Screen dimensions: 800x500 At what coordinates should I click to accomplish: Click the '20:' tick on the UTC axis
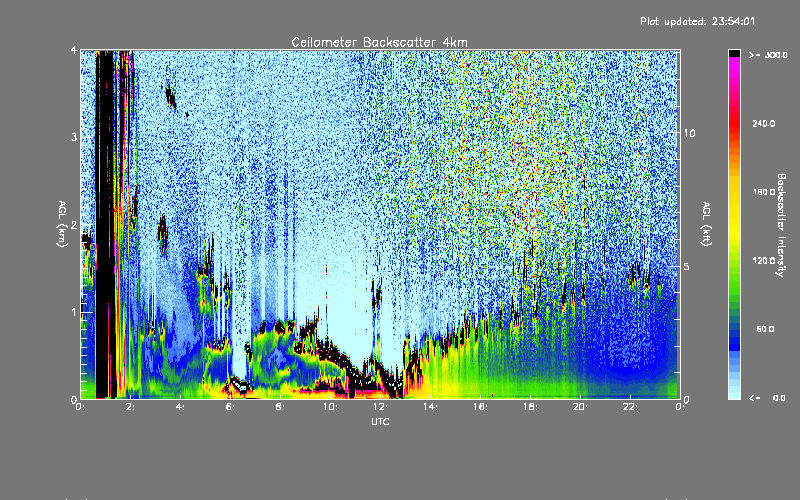(580, 407)
